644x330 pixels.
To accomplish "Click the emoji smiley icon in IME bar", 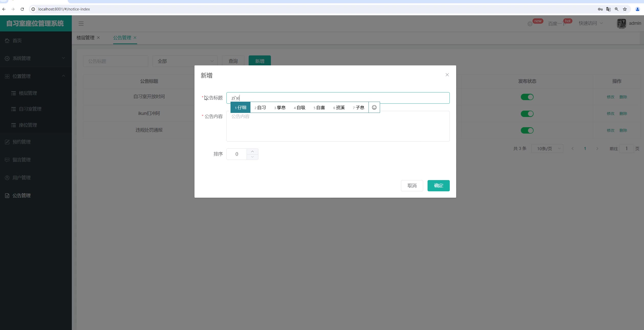I will coord(374,108).
